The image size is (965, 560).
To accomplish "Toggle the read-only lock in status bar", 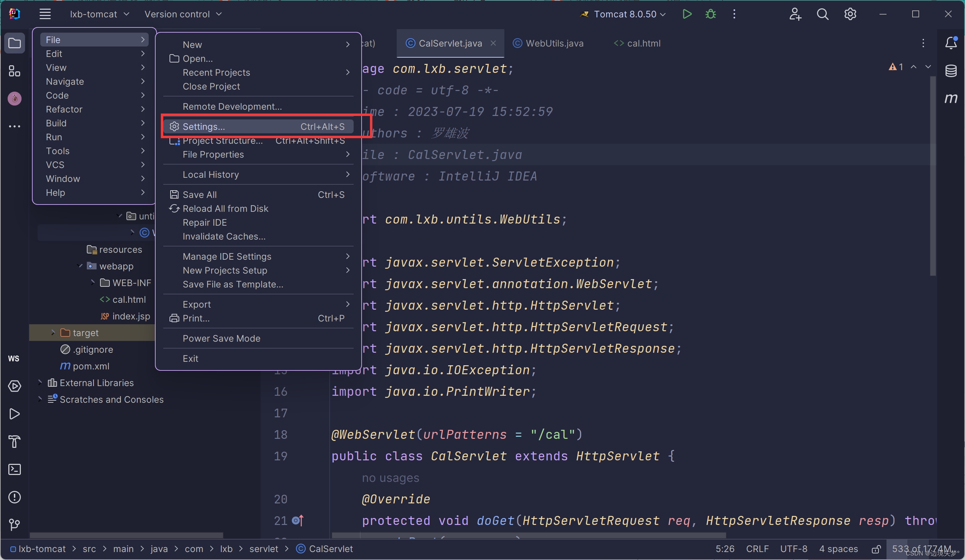I will pos(876,549).
